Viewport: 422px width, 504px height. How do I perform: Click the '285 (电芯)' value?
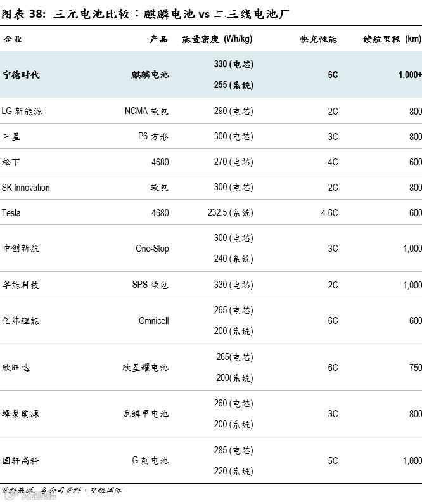point(234,450)
